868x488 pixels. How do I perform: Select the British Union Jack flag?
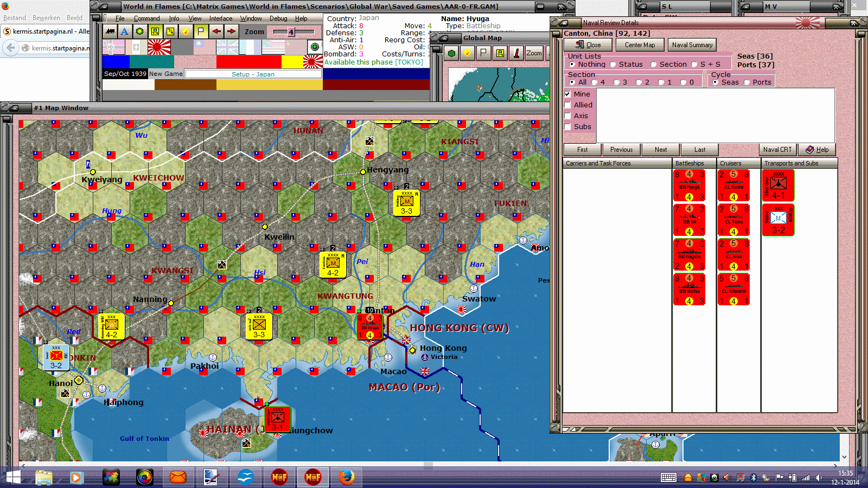pos(227,47)
